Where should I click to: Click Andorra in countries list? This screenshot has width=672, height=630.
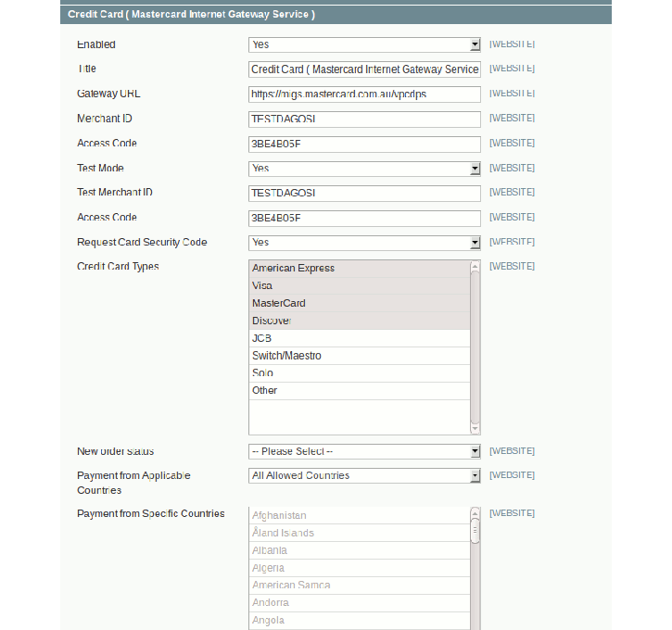click(359, 603)
